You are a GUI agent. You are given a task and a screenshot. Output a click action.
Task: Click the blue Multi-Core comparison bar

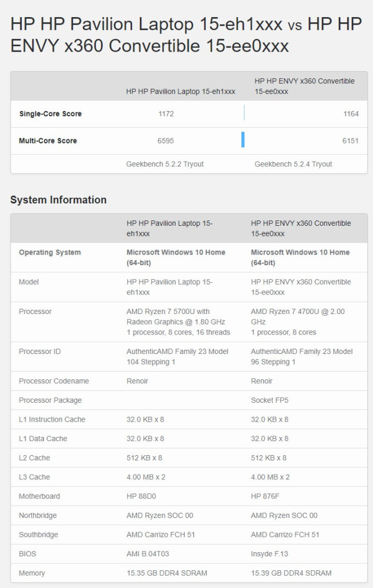[x=243, y=140]
